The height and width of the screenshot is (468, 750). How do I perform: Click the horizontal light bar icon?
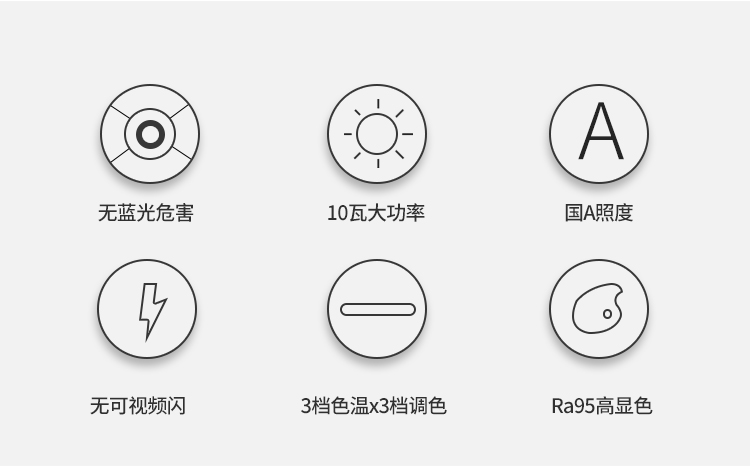click(377, 309)
